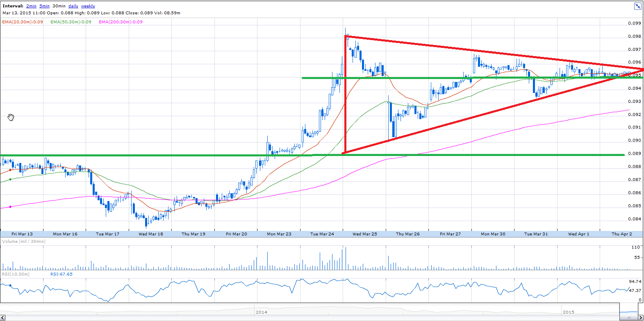The width and height of the screenshot is (644, 321).
Task: Click the shrink chart icon
Action: coord(637,6)
